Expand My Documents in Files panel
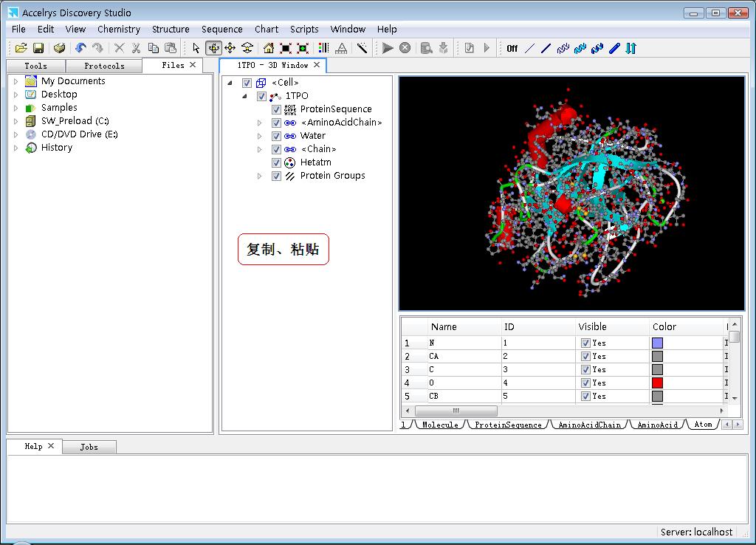 click(16, 81)
